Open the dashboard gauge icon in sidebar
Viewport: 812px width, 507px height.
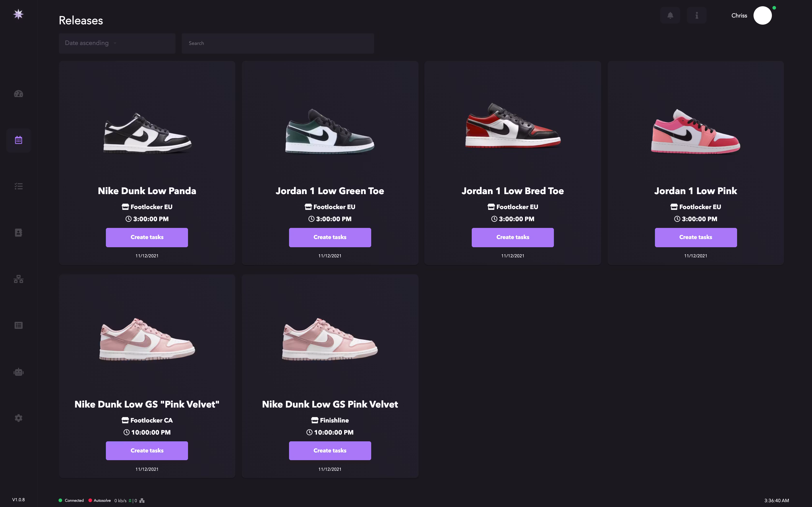pyautogui.click(x=18, y=94)
